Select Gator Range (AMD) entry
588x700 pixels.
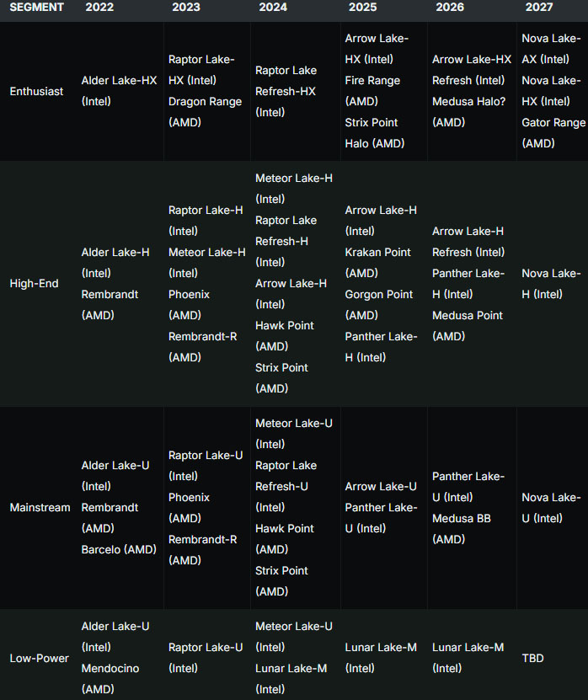[x=553, y=133]
